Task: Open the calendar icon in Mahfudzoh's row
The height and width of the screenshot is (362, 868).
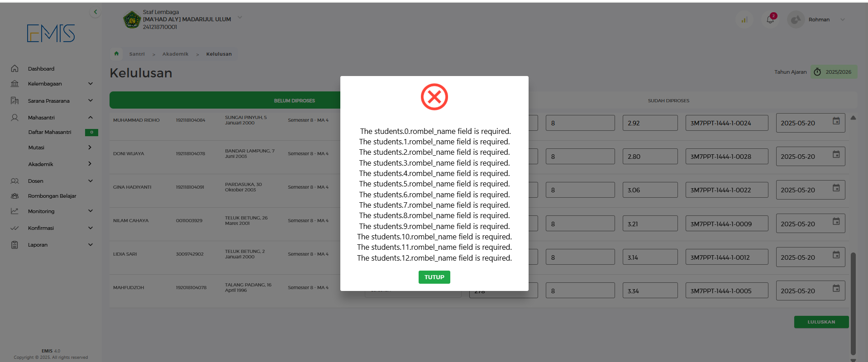Action: [x=836, y=289]
